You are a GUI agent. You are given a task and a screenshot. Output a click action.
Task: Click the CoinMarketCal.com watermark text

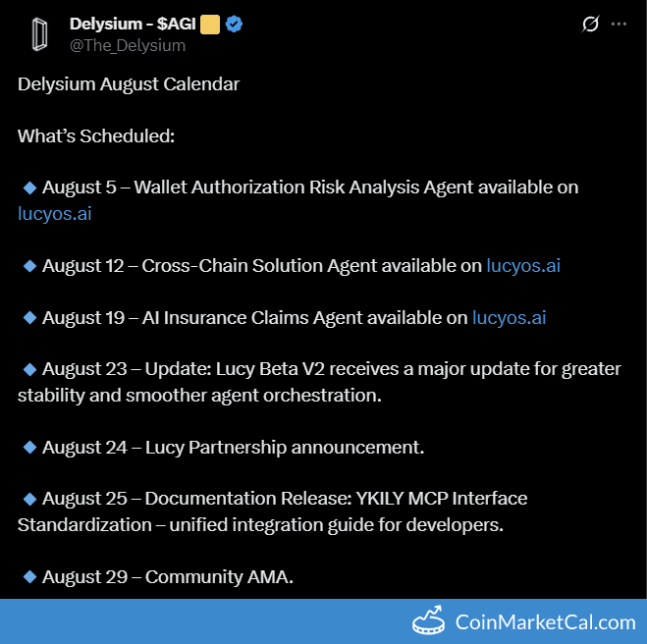545,622
